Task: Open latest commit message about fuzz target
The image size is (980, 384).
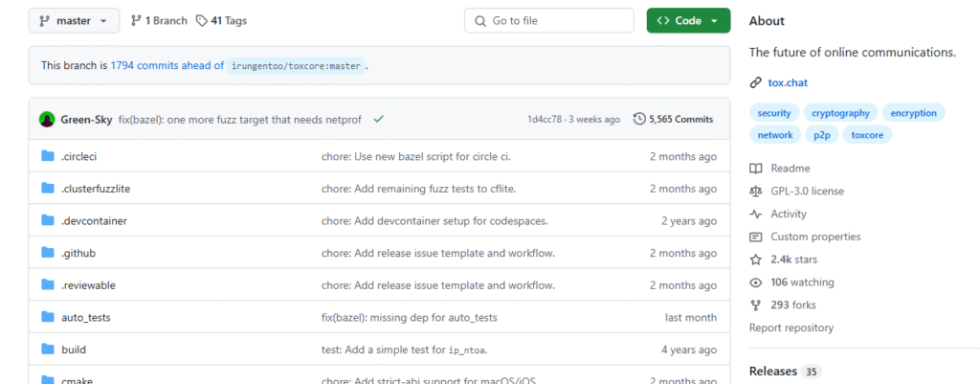Action: point(240,119)
